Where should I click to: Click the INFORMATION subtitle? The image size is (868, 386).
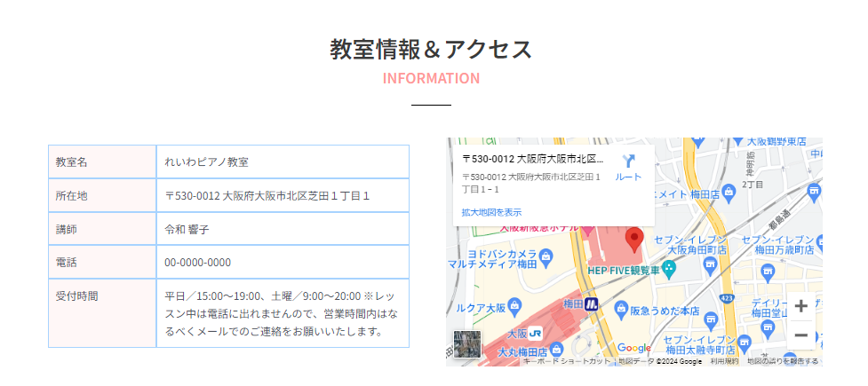pos(431,78)
